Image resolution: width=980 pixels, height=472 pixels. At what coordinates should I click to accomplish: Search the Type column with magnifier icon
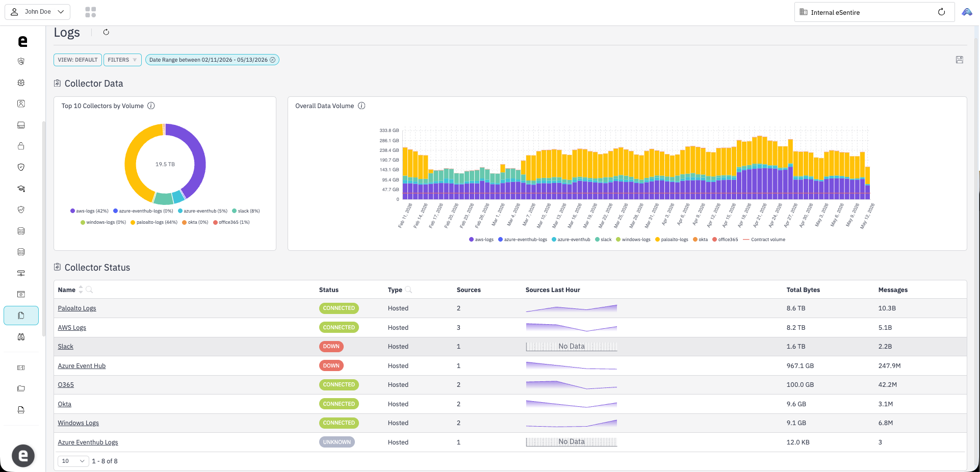pos(408,290)
